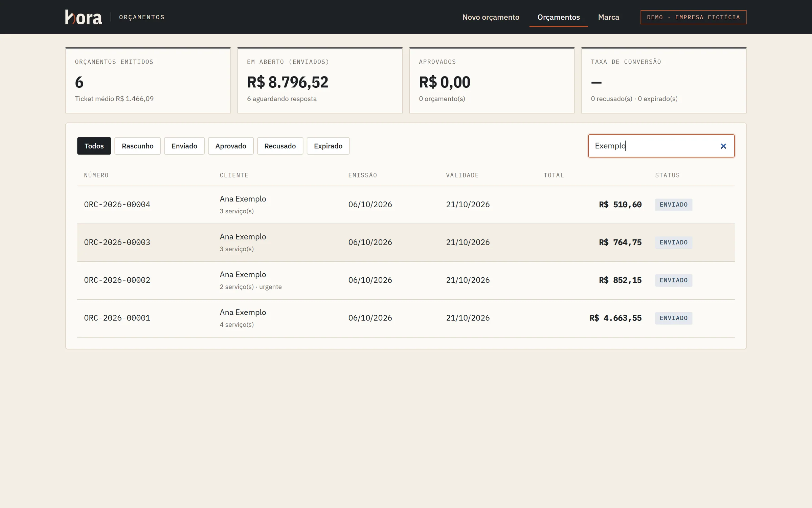
Task: Click the Status column header
Action: pos(667,175)
